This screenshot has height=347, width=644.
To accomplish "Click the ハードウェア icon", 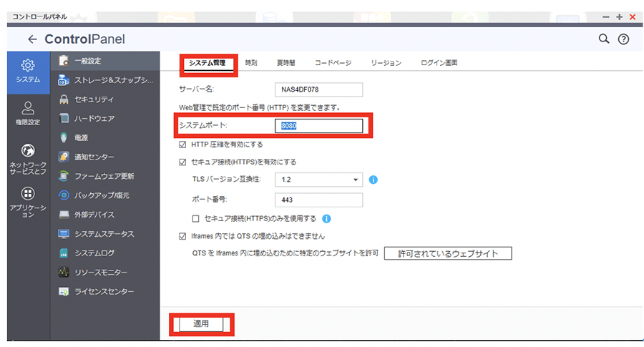I will (x=63, y=118).
